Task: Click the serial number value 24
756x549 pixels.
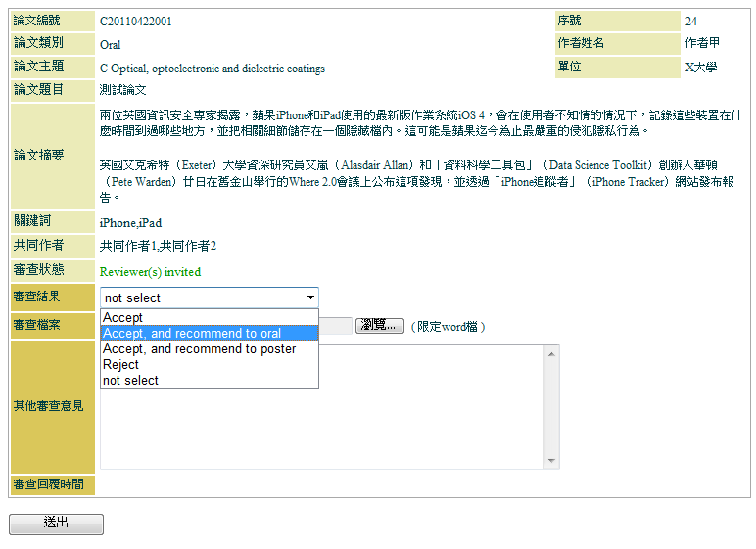Action: pyautogui.click(x=691, y=21)
